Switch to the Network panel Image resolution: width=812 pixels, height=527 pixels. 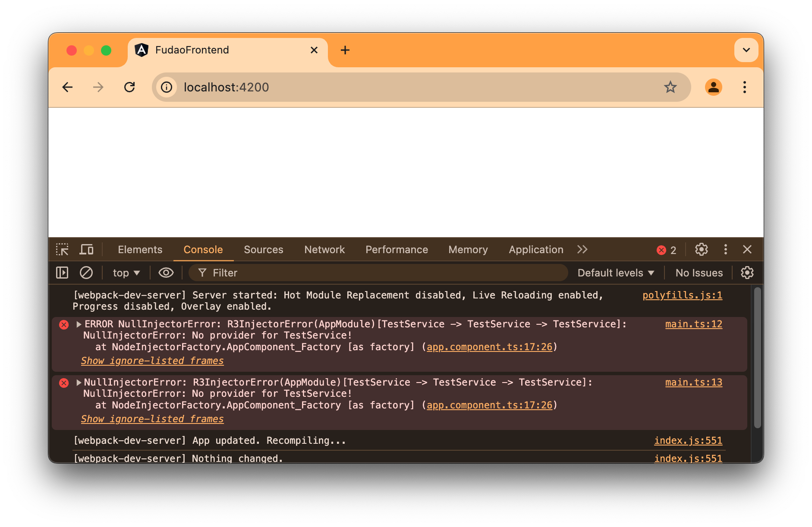pyautogui.click(x=324, y=249)
